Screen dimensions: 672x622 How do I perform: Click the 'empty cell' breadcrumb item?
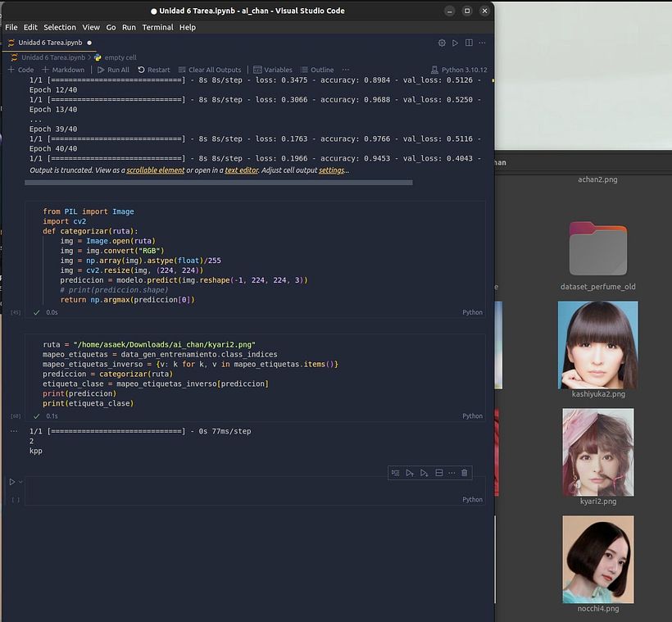120,57
